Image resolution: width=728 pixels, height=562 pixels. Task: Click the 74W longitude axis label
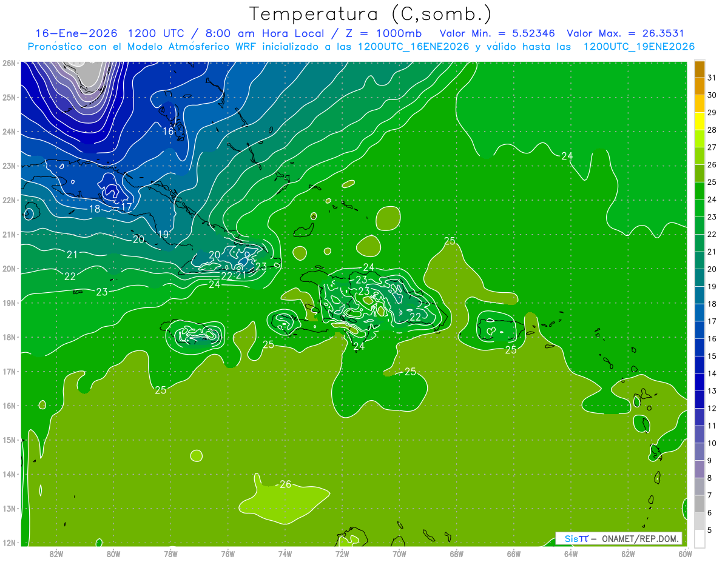[x=285, y=553]
